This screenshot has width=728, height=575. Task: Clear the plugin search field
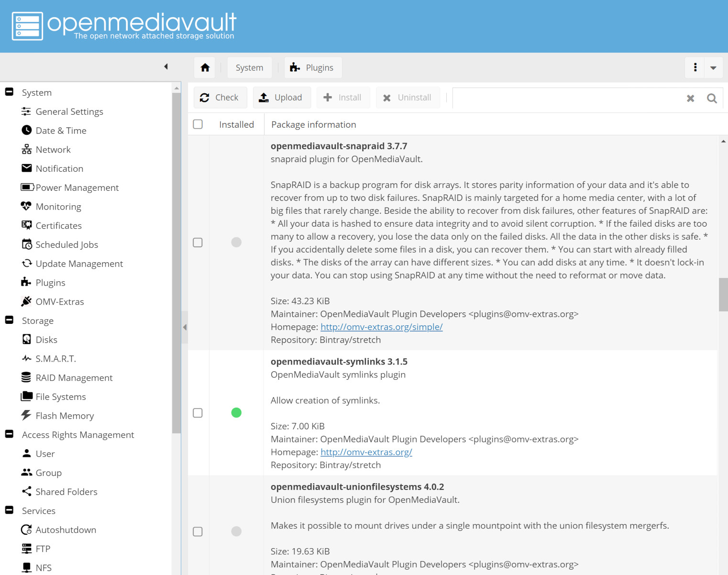[690, 98]
